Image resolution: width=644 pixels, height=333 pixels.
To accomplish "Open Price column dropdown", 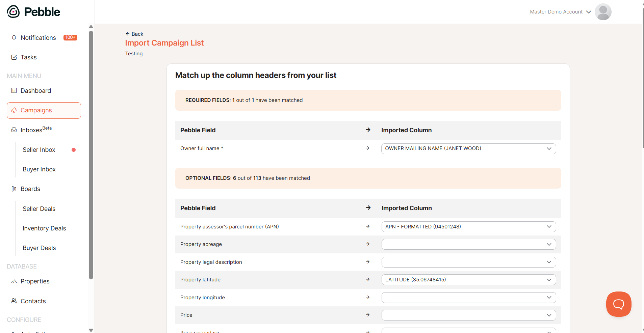I will pyautogui.click(x=469, y=315).
